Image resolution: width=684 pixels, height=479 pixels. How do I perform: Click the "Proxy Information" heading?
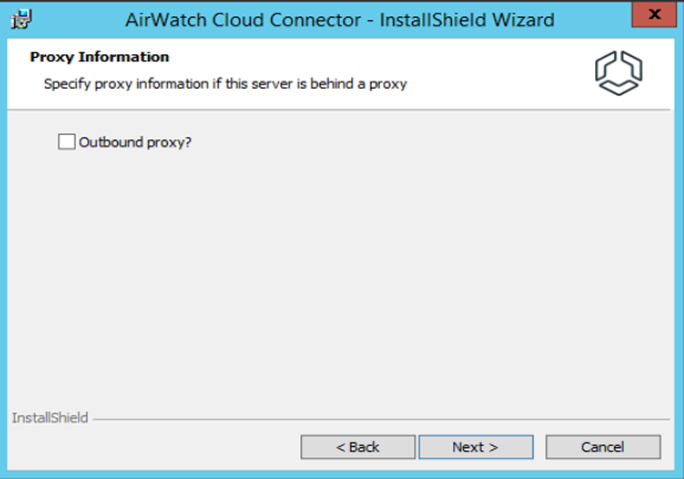[x=99, y=57]
